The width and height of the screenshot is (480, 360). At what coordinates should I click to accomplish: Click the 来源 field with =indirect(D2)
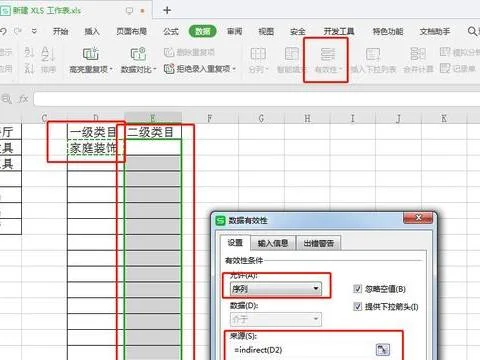(302, 350)
